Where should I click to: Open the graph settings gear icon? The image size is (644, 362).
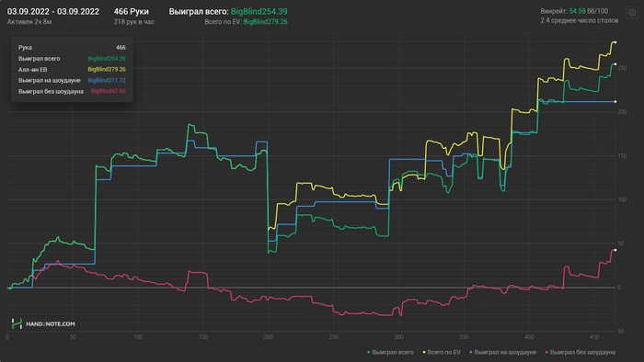click(x=632, y=13)
